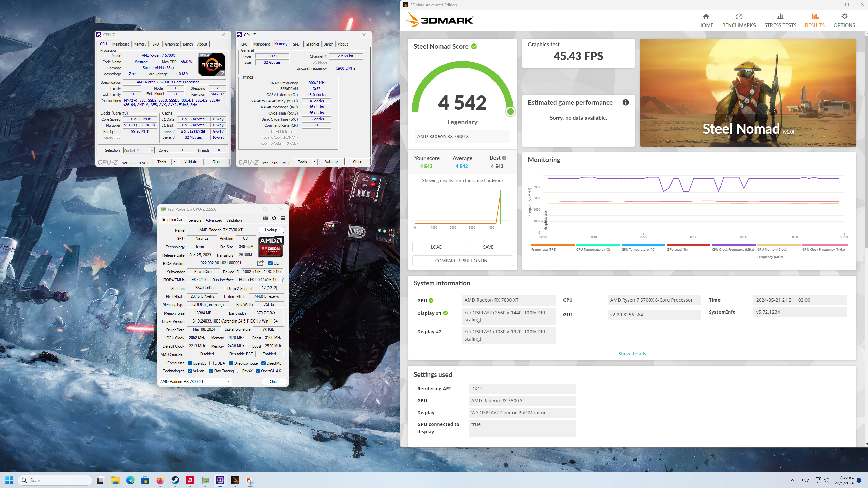Click the info icon next to Best score
This screenshot has height=488, width=868.
pyautogui.click(x=504, y=158)
